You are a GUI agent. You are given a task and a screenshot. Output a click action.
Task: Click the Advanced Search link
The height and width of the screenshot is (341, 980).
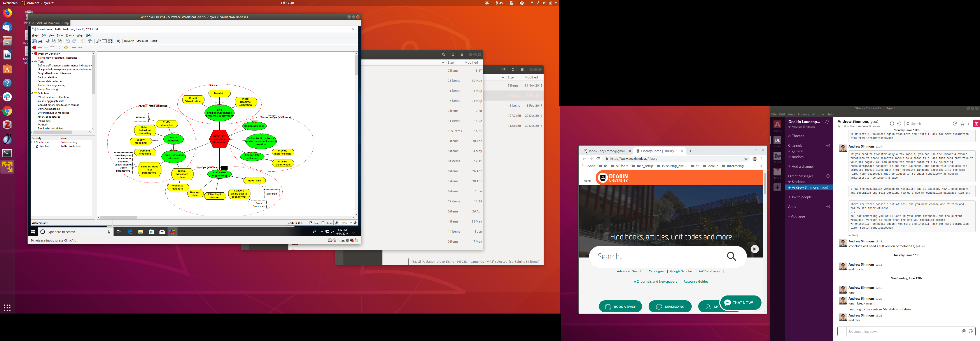(x=629, y=271)
